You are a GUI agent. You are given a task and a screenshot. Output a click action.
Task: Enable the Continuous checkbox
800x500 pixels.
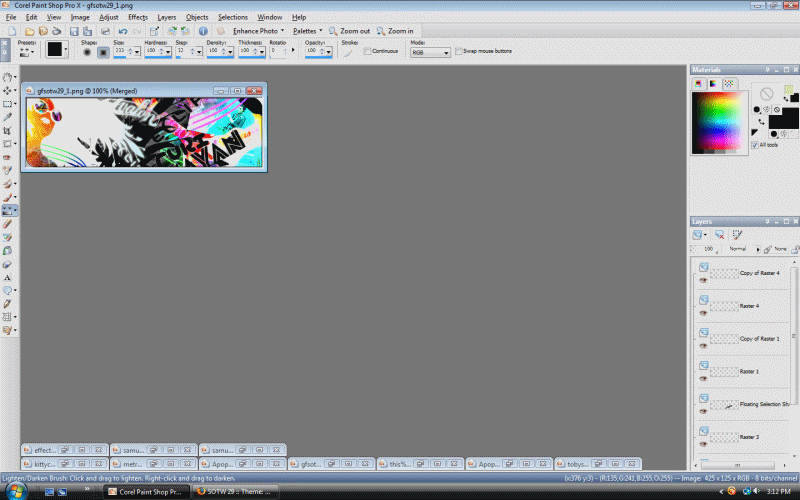click(x=367, y=51)
